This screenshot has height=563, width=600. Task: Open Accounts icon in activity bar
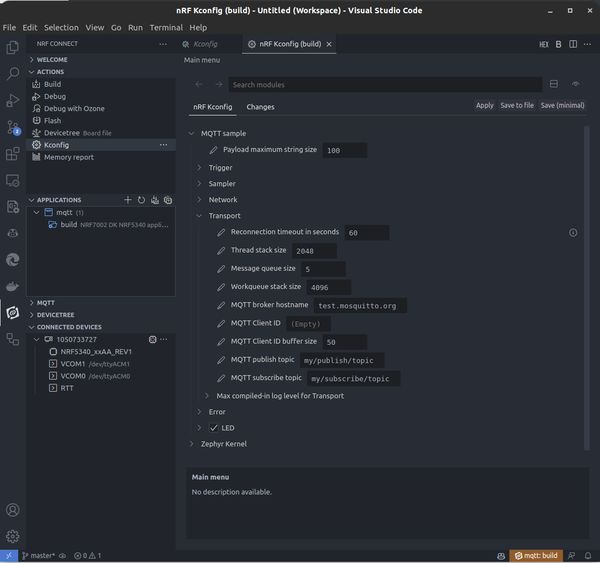pyautogui.click(x=13, y=510)
